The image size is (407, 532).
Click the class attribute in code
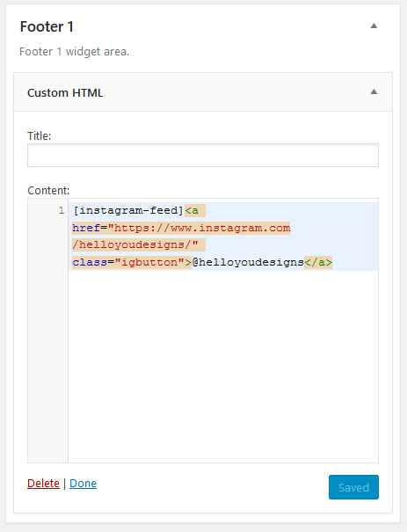point(90,262)
